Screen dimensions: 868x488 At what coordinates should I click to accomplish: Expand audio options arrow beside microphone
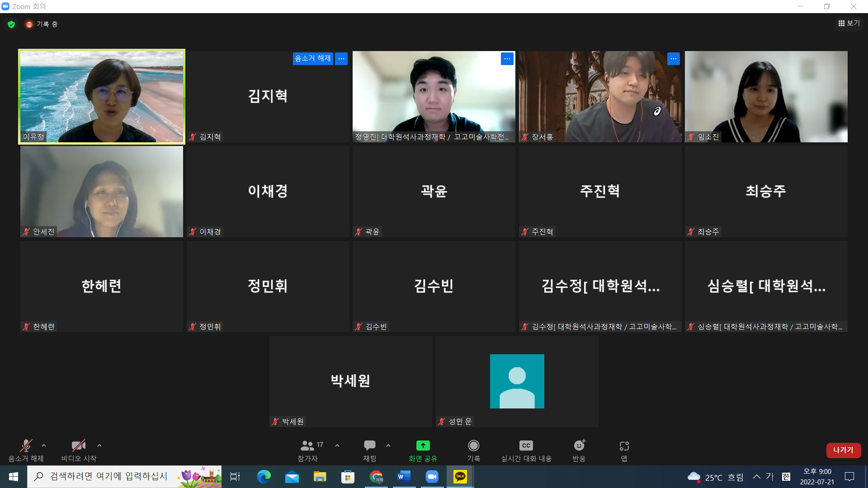point(44,446)
